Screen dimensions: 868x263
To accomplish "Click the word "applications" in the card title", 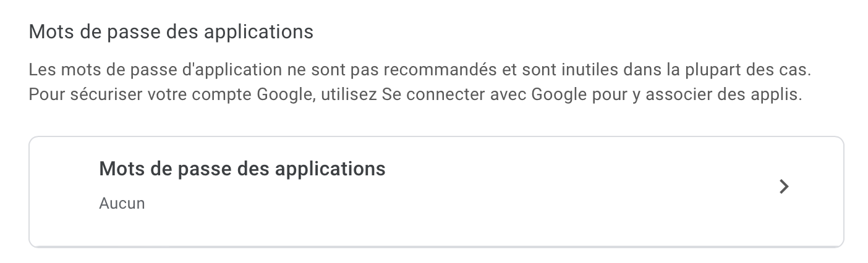I will pos(333,169).
